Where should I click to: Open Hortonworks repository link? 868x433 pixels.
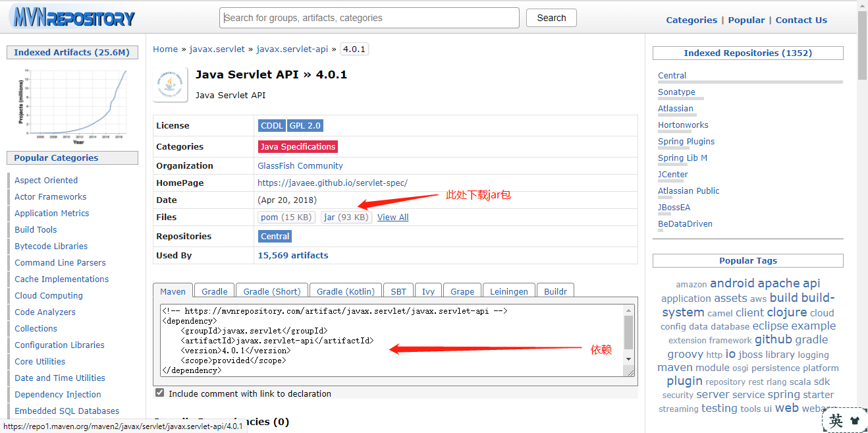click(x=683, y=125)
